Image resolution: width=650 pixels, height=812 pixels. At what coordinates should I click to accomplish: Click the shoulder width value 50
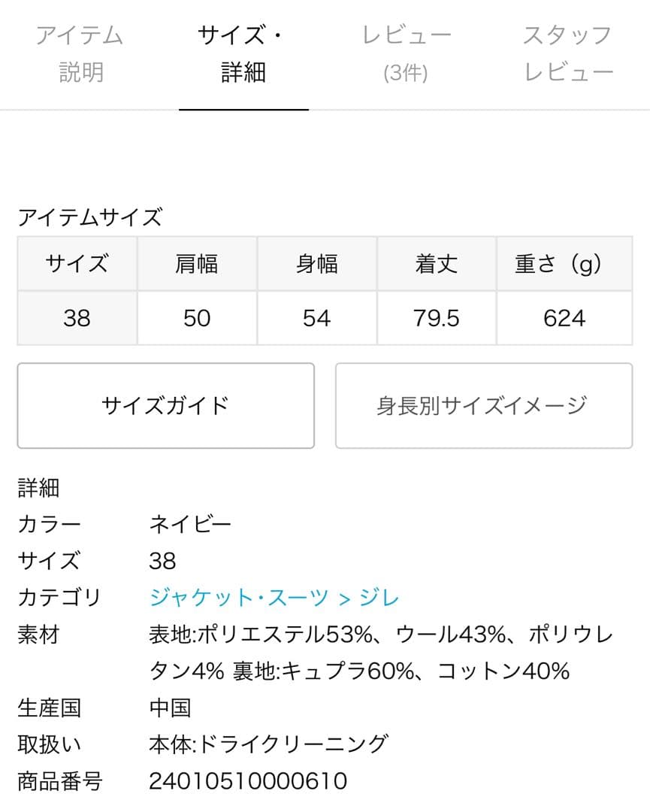pos(197,318)
